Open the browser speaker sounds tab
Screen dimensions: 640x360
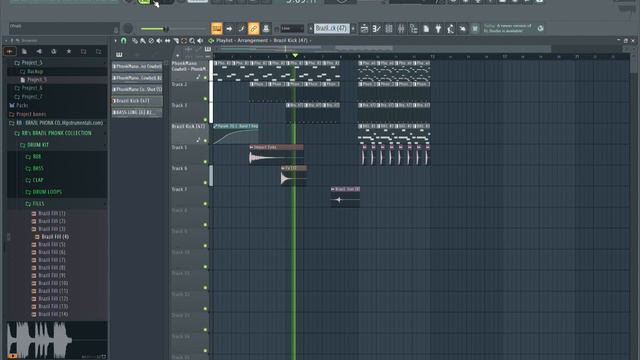tap(39, 51)
